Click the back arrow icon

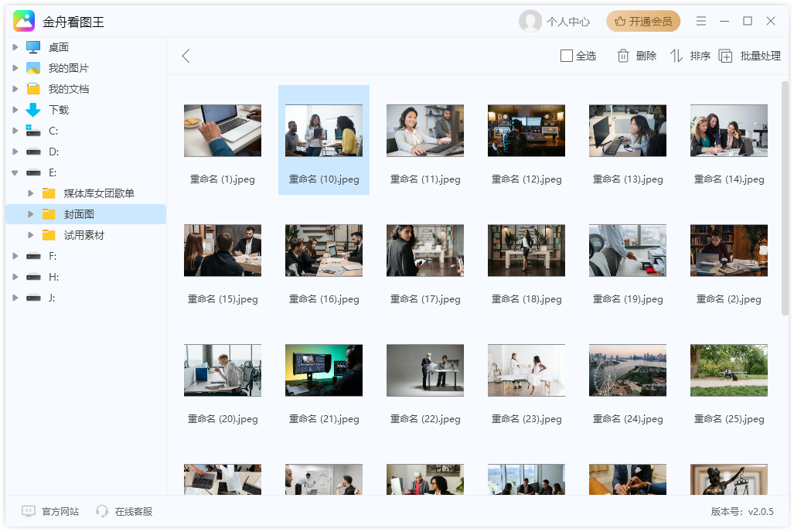(186, 56)
